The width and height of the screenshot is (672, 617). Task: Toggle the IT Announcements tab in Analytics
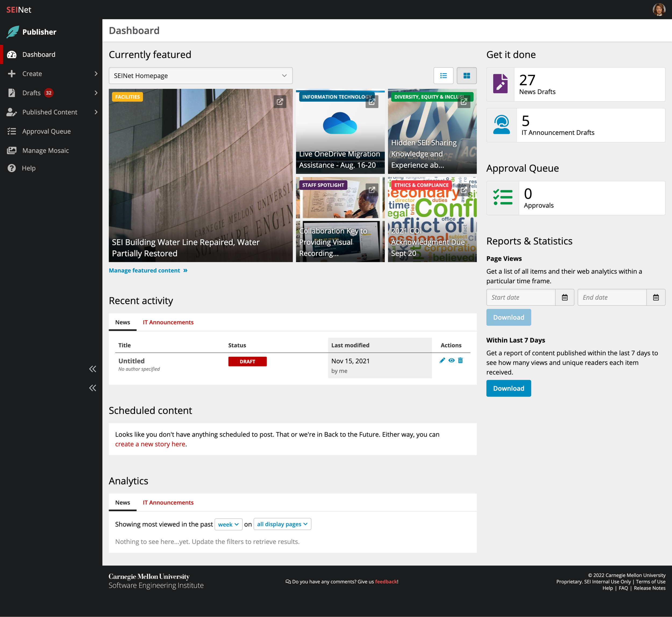(x=168, y=502)
